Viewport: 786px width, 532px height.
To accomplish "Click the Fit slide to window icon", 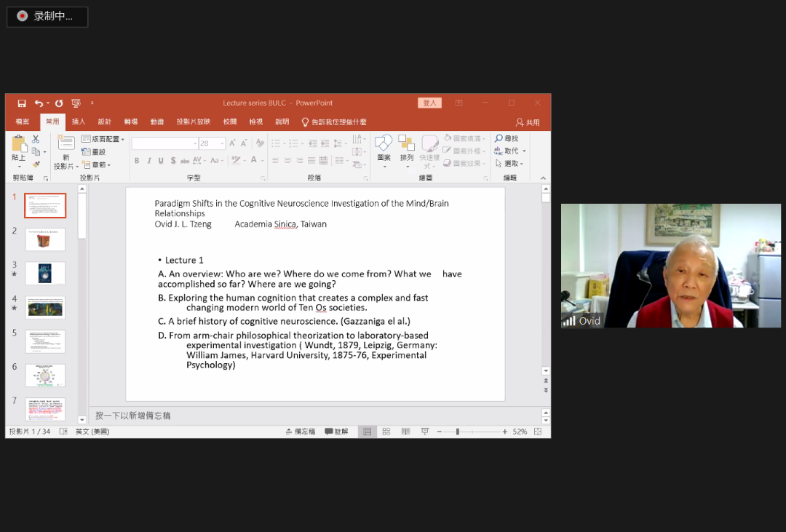I will point(538,432).
